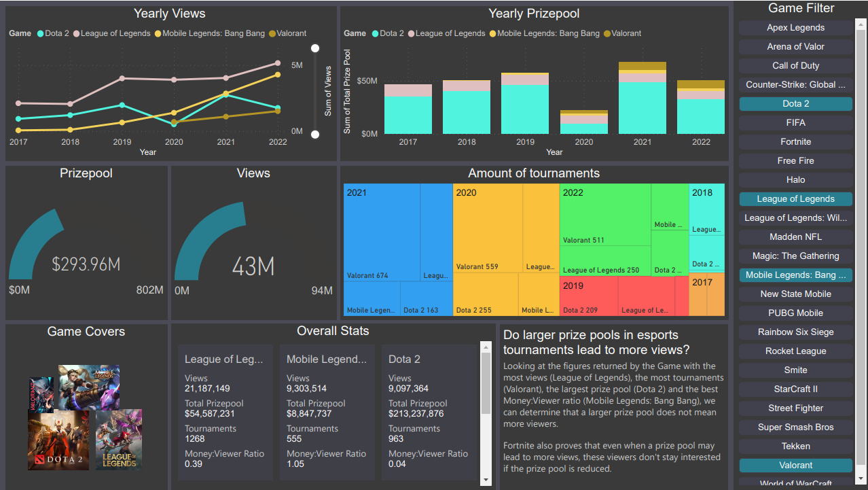Screen dimensions: 868x490
Task: Select the Tekken filter button
Action: click(x=795, y=447)
